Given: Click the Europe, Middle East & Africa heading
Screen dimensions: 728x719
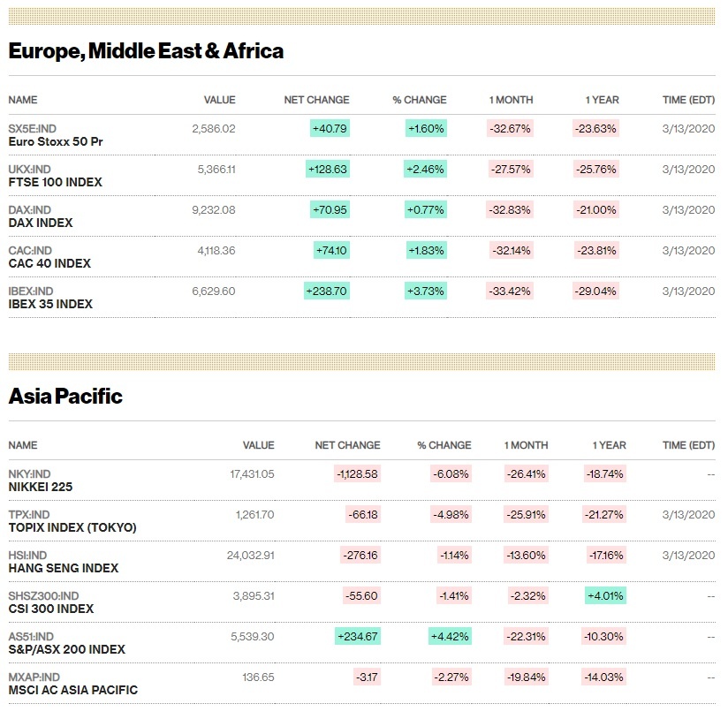Looking at the screenshot, I should coord(146,51).
